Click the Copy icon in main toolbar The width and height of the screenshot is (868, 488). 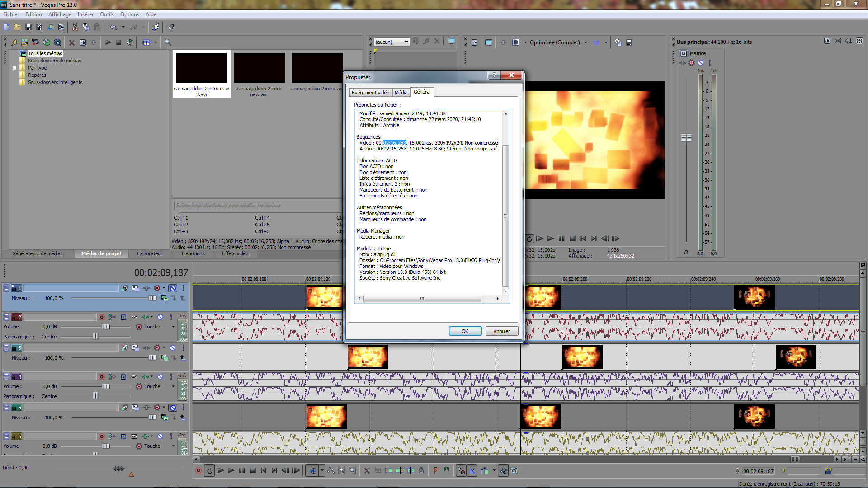click(86, 27)
